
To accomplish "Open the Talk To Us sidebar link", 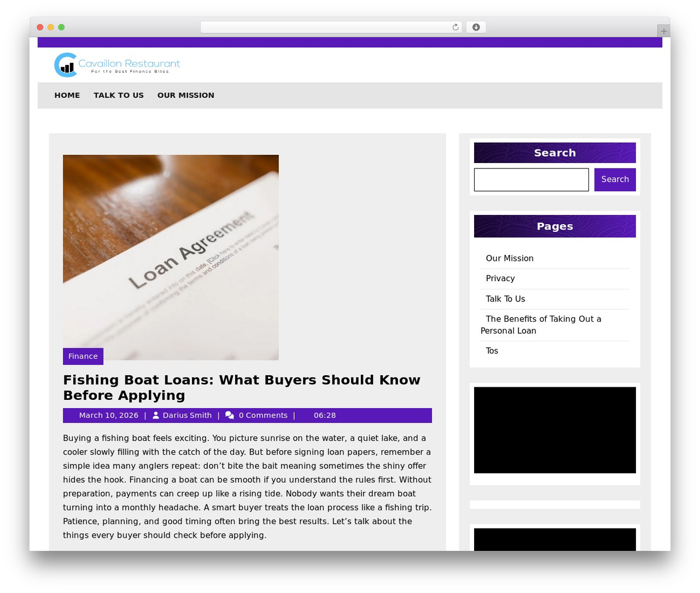I will (505, 299).
